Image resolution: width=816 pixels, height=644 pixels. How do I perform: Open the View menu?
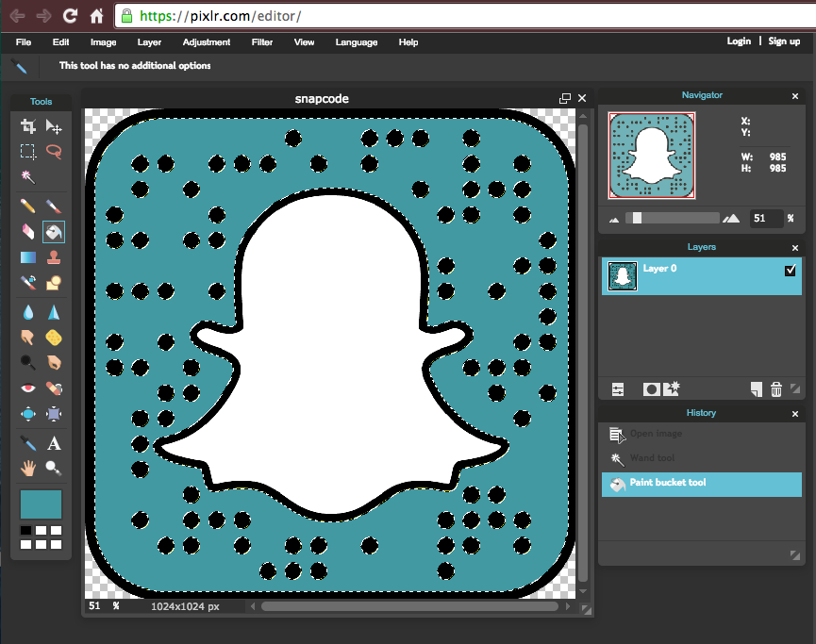[304, 42]
